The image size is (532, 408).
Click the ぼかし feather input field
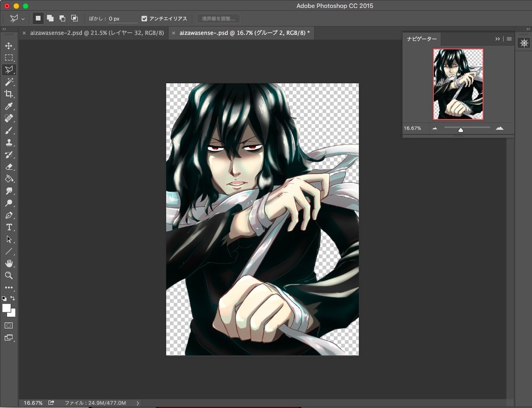tap(123, 19)
